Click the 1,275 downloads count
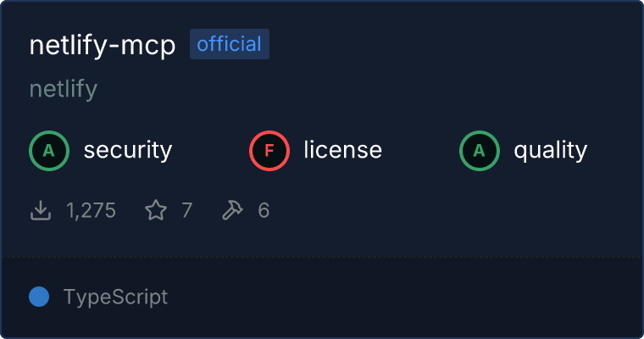This screenshot has width=644, height=339. click(x=91, y=210)
